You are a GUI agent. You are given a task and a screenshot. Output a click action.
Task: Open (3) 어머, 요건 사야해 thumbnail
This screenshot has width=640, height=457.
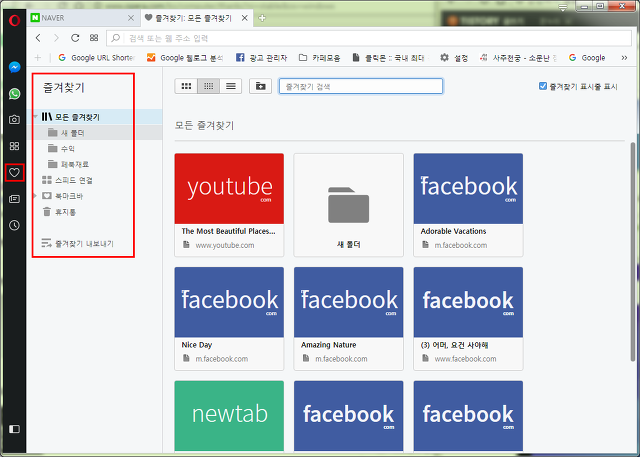pyautogui.click(x=468, y=319)
